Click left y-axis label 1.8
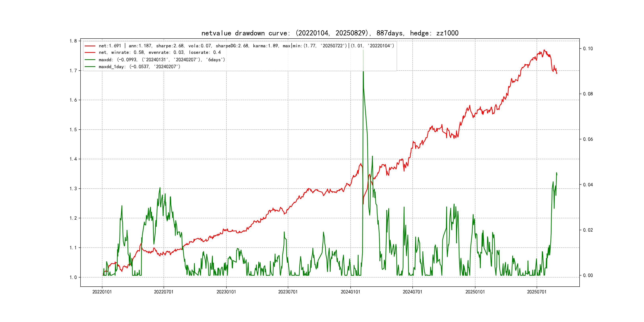Image resolution: width=644 pixels, height=322 pixels. click(x=73, y=41)
